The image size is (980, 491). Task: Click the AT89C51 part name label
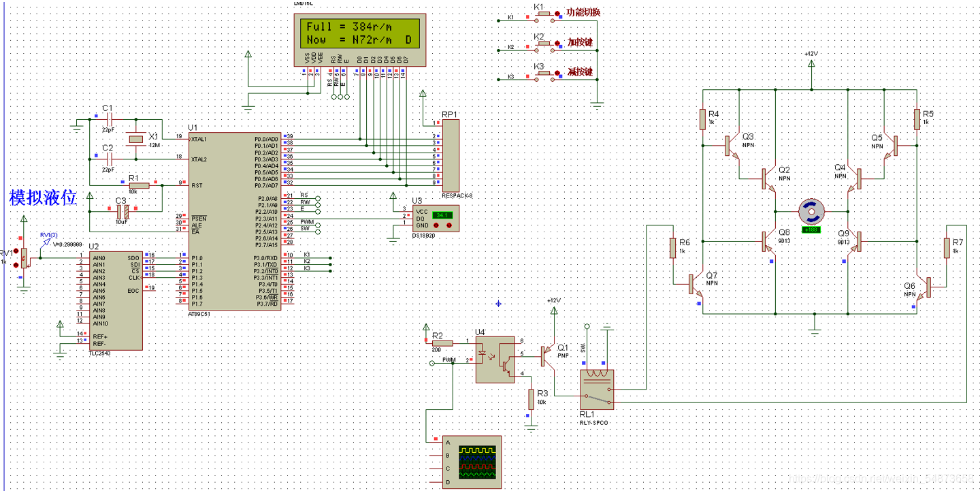pyautogui.click(x=201, y=314)
